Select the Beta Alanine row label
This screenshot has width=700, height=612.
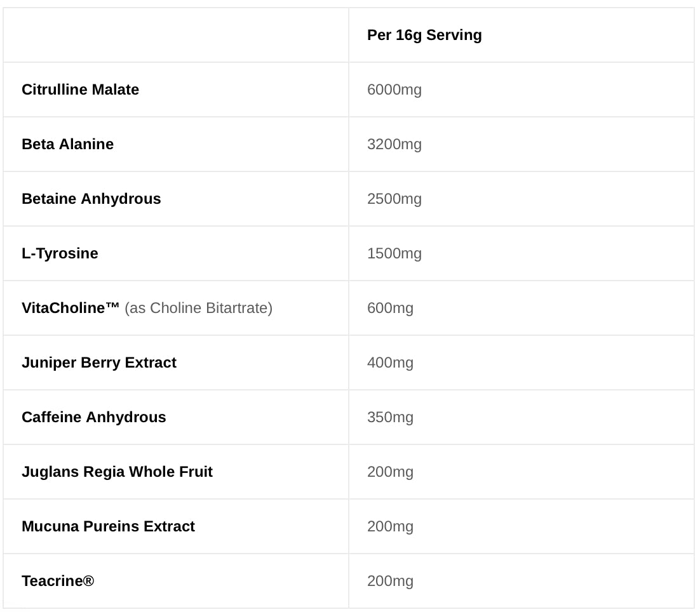68,144
